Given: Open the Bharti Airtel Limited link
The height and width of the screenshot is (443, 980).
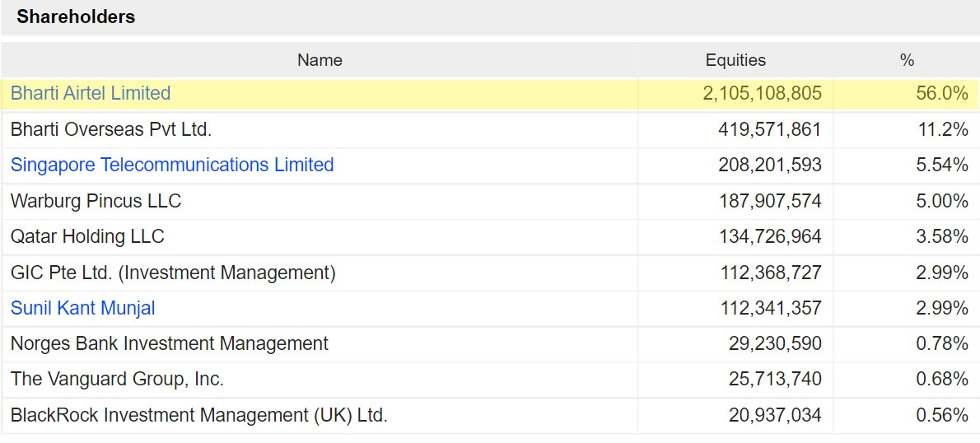Looking at the screenshot, I should [x=91, y=94].
